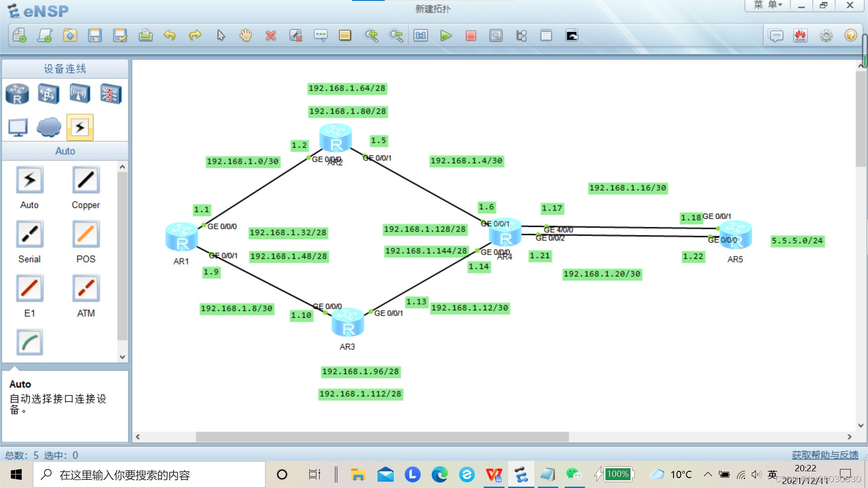Pick the POS cable connection type
The height and width of the screenshot is (488, 868).
pos(85,235)
